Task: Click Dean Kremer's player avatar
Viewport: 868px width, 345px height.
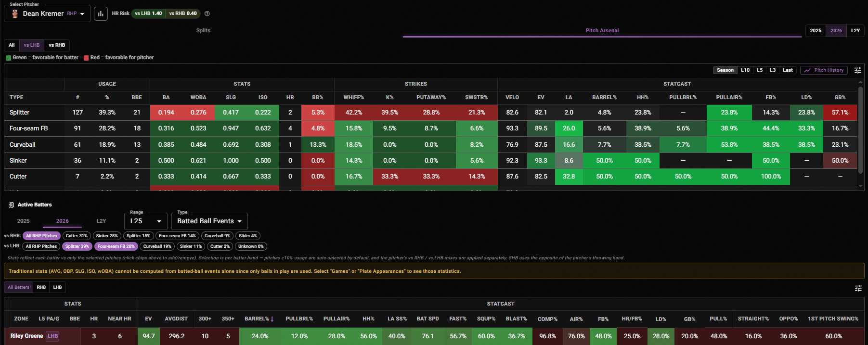Action: point(15,13)
